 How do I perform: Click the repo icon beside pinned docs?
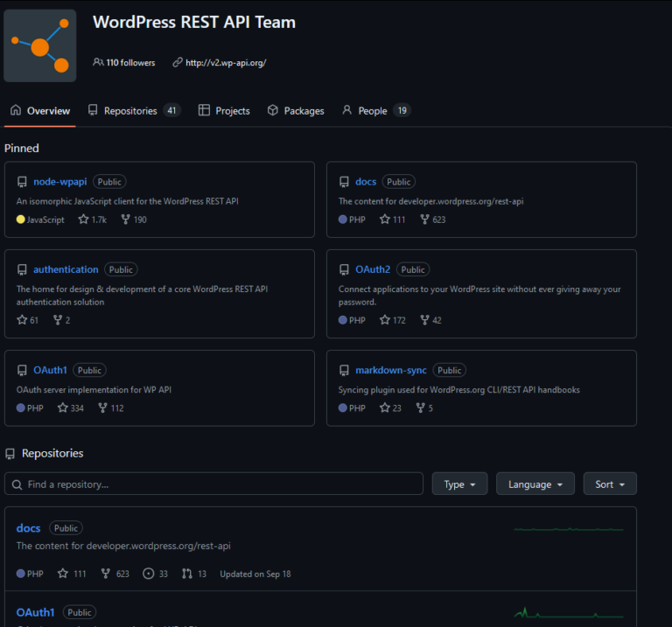coord(344,182)
